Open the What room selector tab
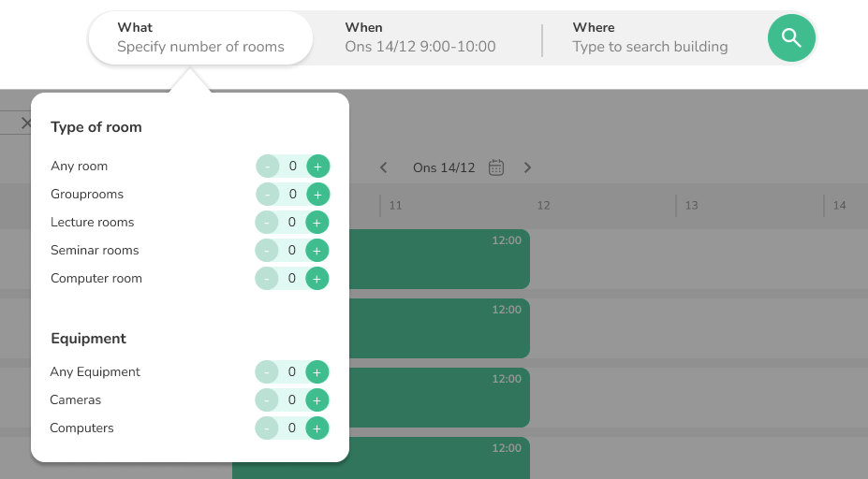This screenshot has width=868, height=479. tap(199, 38)
